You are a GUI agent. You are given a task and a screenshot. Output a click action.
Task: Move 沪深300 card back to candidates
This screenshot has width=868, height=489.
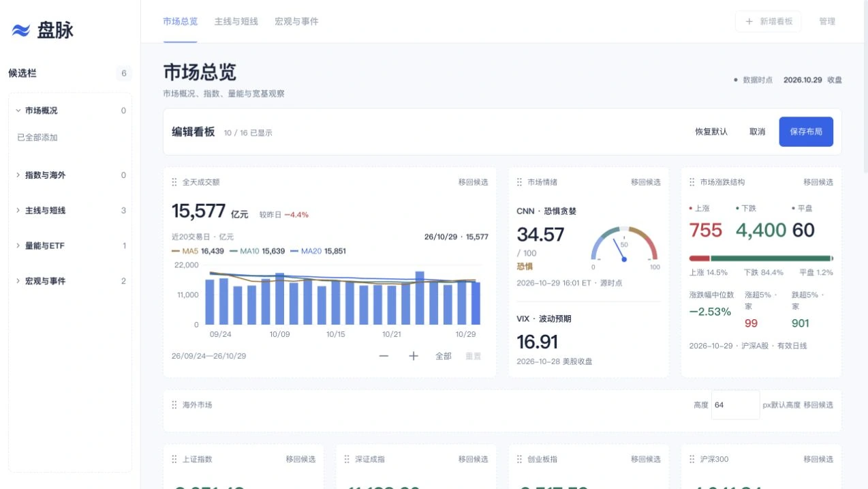818,459
